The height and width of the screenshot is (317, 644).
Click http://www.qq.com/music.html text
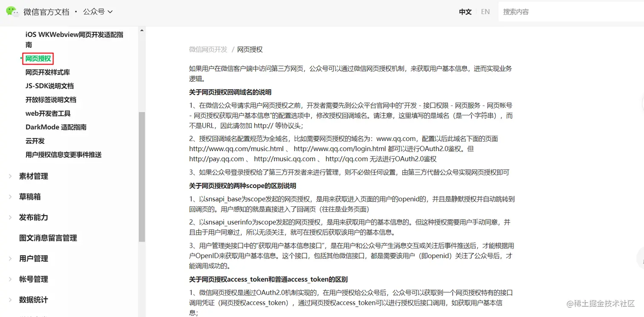(236, 149)
